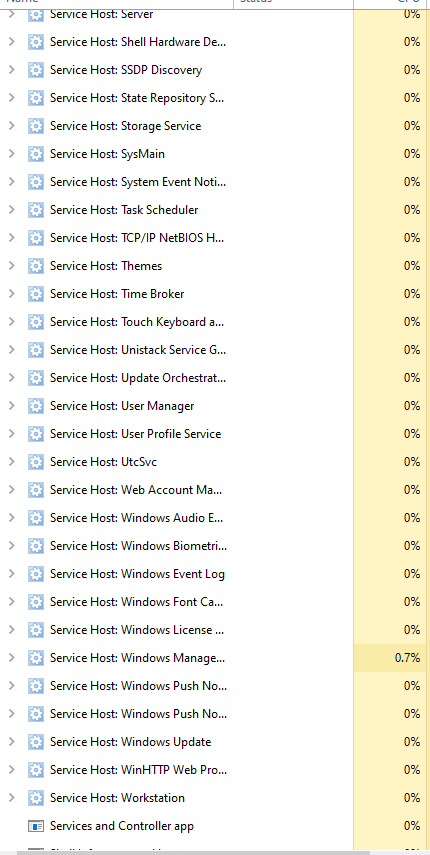Select the Windows Event Log gear icon
The image size is (430, 855).
35,574
